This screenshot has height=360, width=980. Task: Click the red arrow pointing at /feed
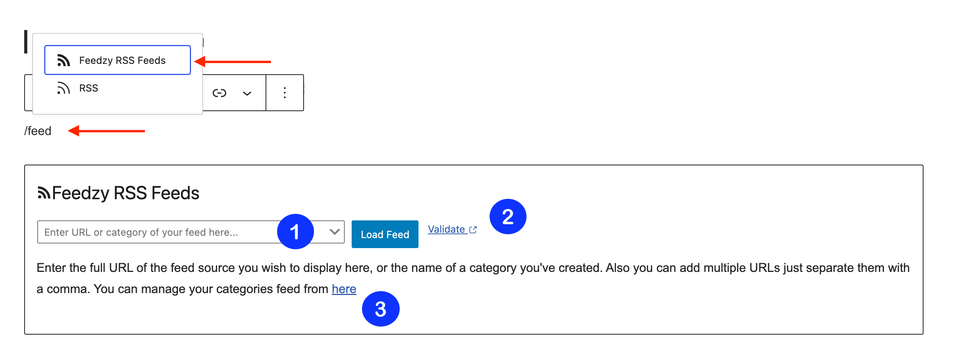[x=106, y=131]
